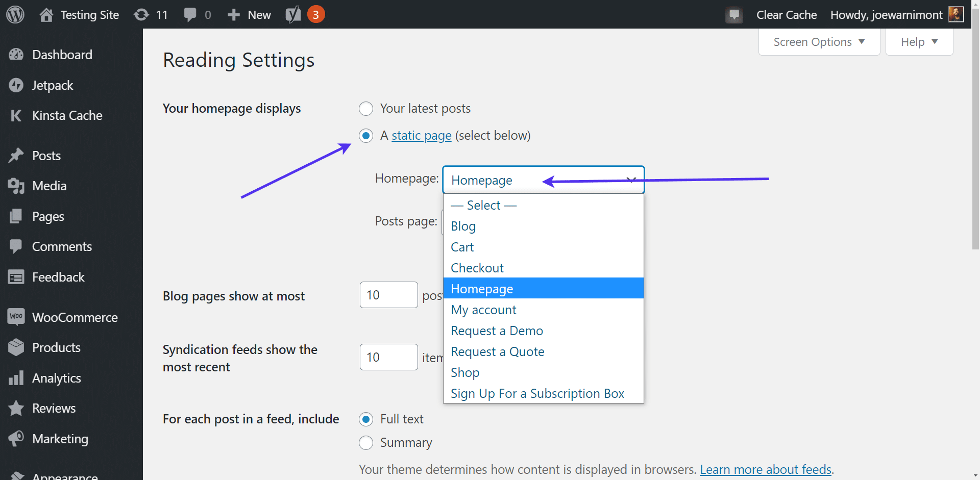Click the comments bubble icon in toolbar
Screen dimensions: 980x480
point(190,15)
